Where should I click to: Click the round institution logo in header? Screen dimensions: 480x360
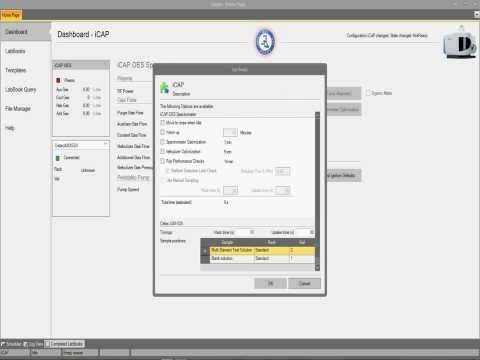(x=265, y=42)
